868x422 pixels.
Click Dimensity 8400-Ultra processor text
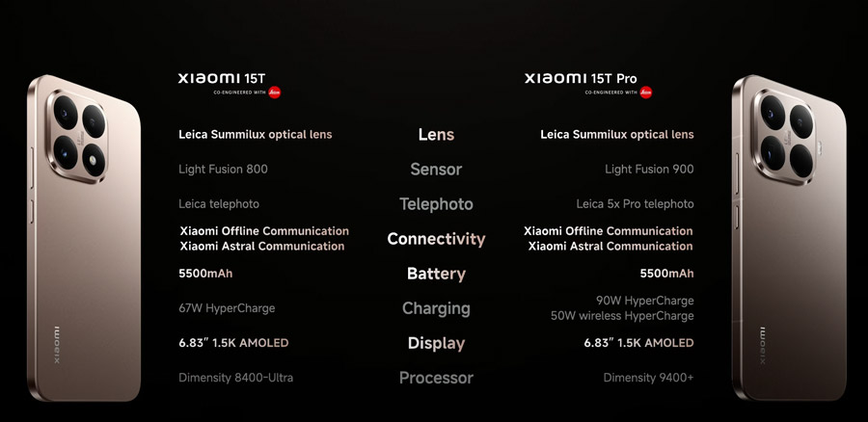pyautogui.click(x=236, y=378)
